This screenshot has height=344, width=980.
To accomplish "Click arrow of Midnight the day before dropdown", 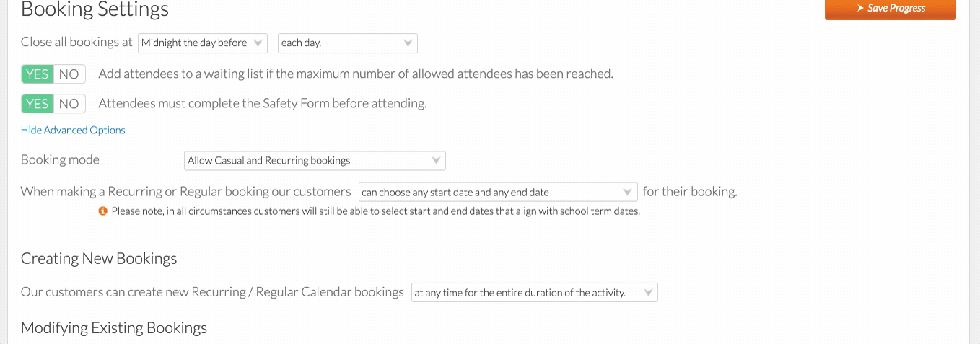I will [258, 43].
